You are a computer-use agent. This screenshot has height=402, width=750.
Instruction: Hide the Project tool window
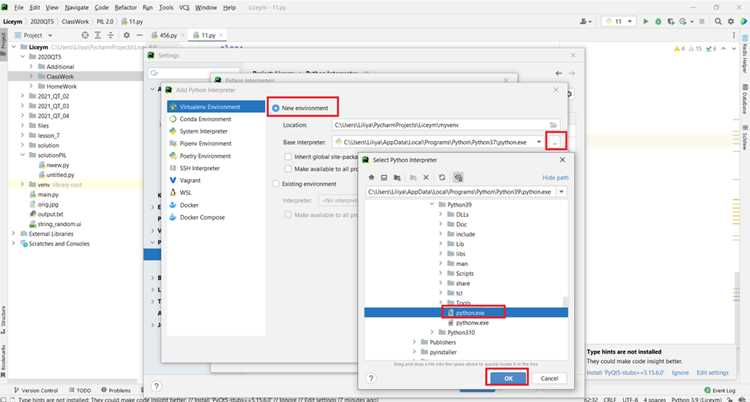139,35
